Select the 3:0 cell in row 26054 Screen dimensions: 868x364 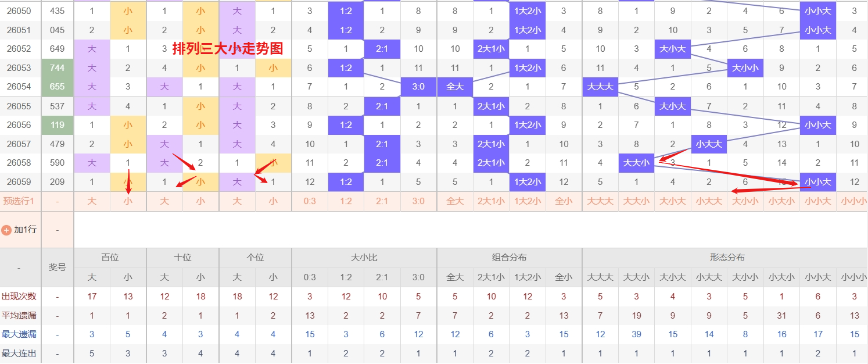(418, 87)
